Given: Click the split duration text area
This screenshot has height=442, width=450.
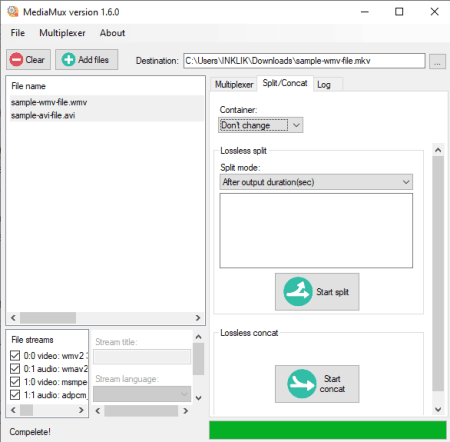Looking at the screenshot, I should click(316, 231).
